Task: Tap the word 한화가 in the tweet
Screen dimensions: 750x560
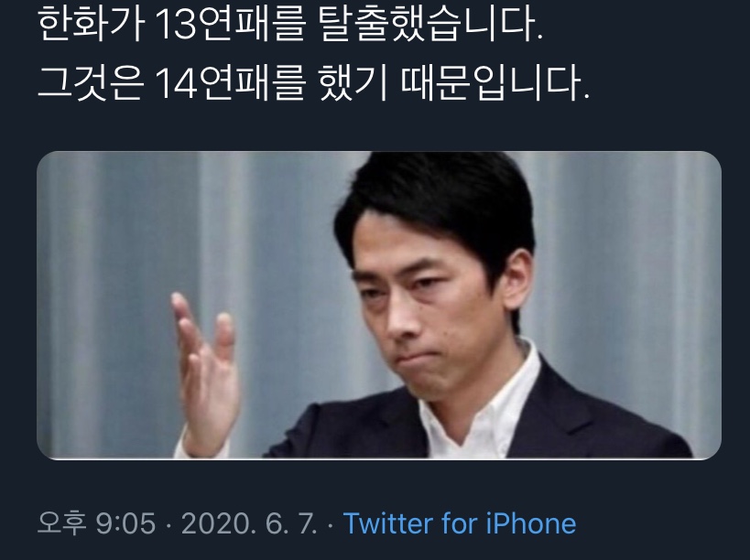Action: [91, 25]
